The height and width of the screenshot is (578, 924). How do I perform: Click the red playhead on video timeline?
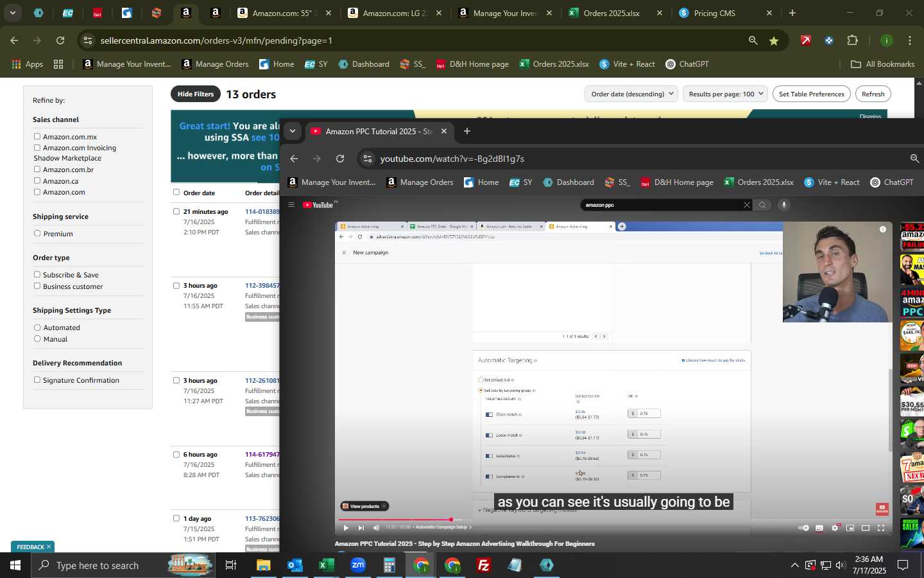[451, 520]
